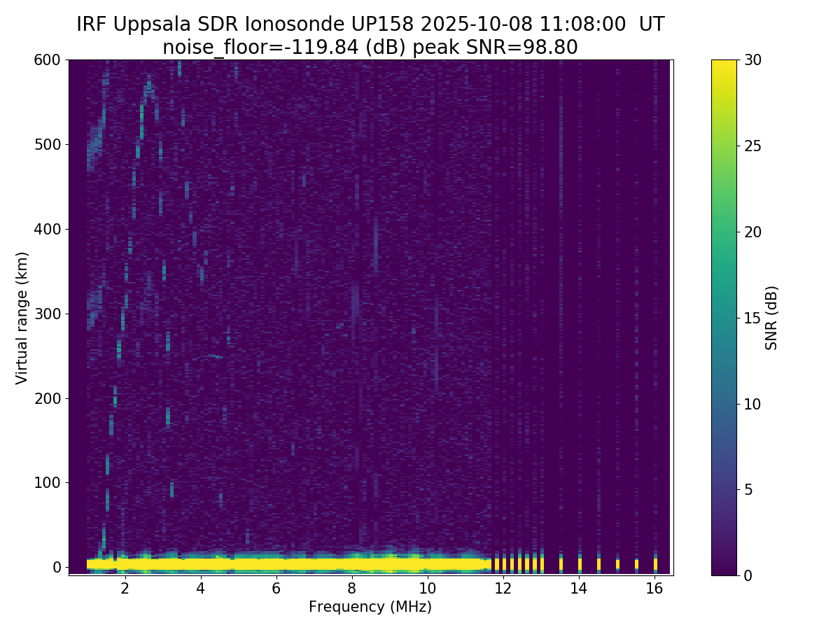The width and height of the screenshot is (840, 630).
Task: Click the dark purple bottom of the colorbar
Action: (x=724, y=570)
